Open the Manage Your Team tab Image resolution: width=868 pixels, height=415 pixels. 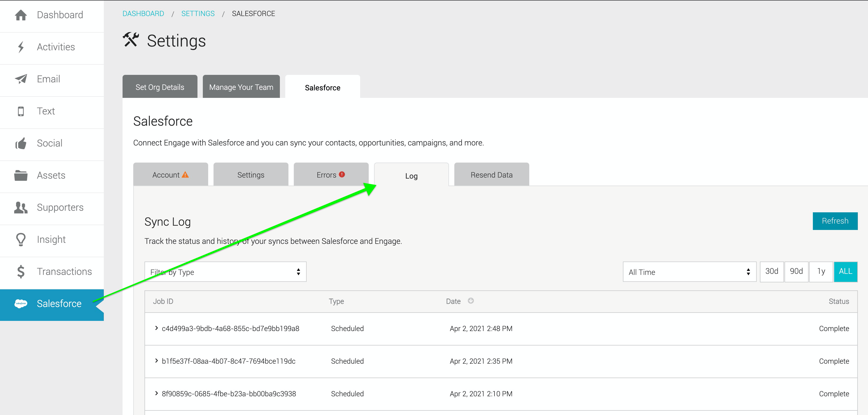coord(241,87)
